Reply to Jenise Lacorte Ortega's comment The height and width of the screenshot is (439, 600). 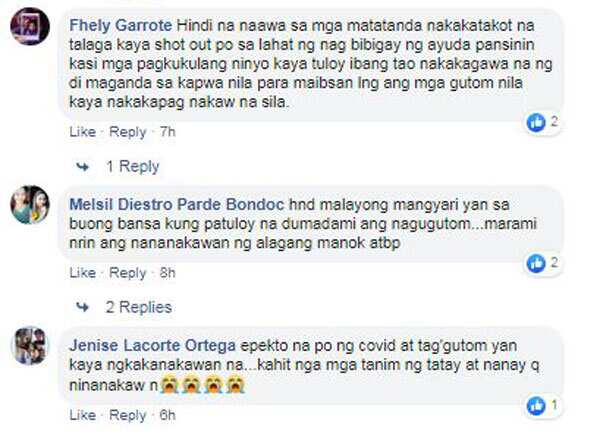pyautogui.click(x=128, y=415)
